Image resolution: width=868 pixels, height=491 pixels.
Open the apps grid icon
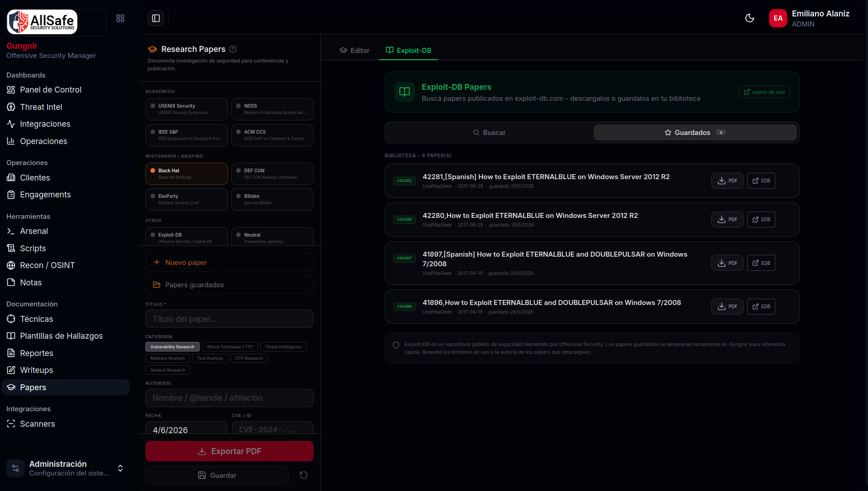[x=120, y=18]
